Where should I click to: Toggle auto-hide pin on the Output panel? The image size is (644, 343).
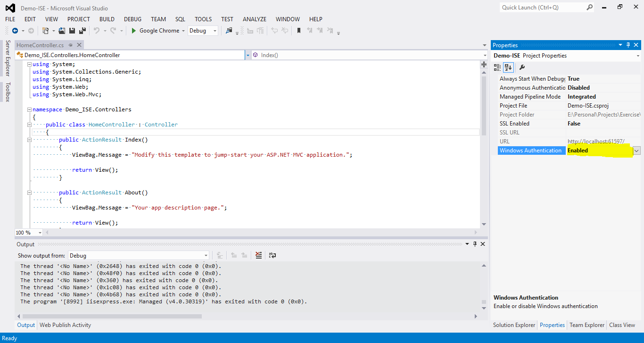pos(475,244)
